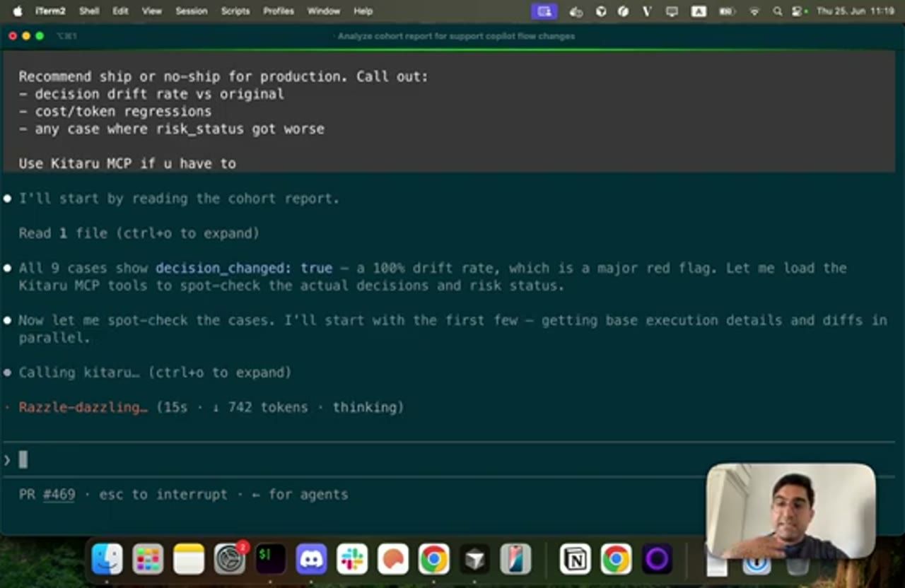Viewport: 905px width, 588px height.
Task: Open the dark cube app in the Dock
Action: click(474, 559)
